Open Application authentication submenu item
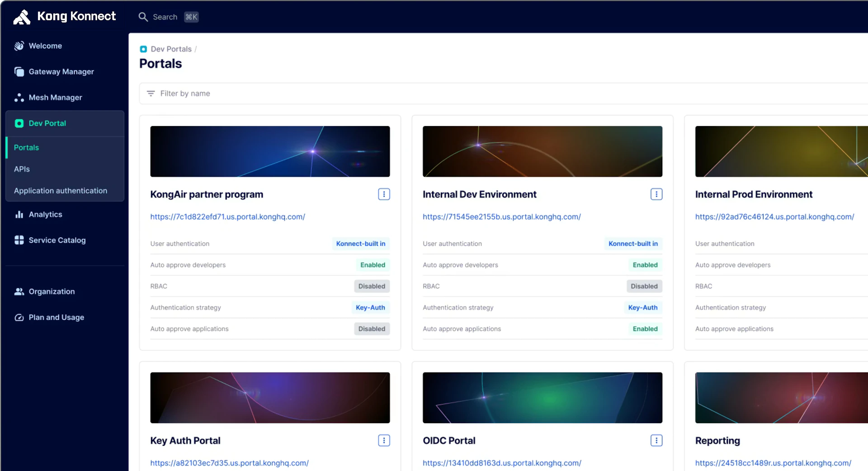The image size is (868, 471). [65, 190]
